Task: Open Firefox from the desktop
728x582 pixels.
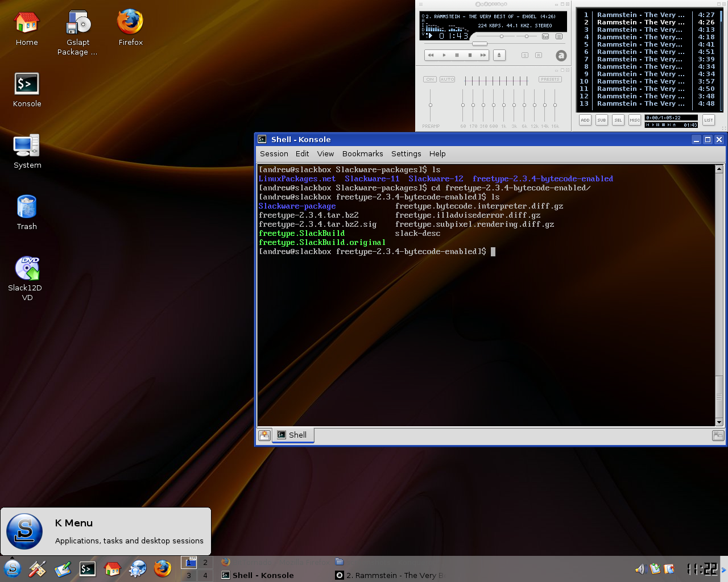Action: point(130,28)
